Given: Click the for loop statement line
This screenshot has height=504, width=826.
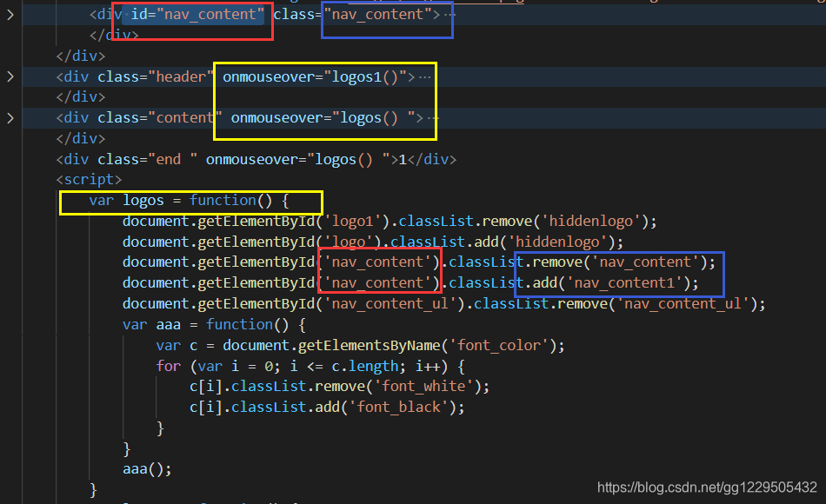Looking at the screenshot, I should click(x=310, y=366).
